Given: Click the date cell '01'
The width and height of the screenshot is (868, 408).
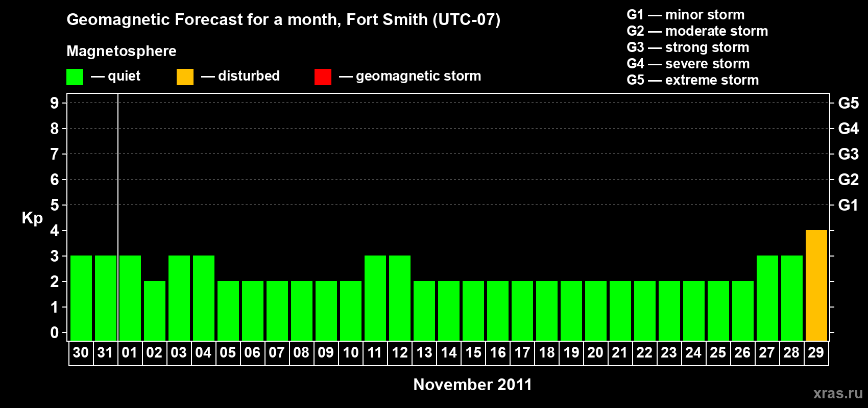Looking at the screenshot, I should tap(130, 353).
